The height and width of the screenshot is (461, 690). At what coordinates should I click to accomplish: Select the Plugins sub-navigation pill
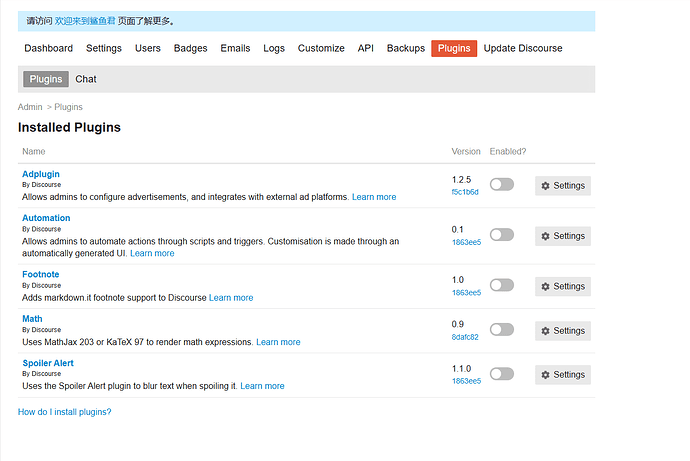pyautogui.click(x=46, y=79)
